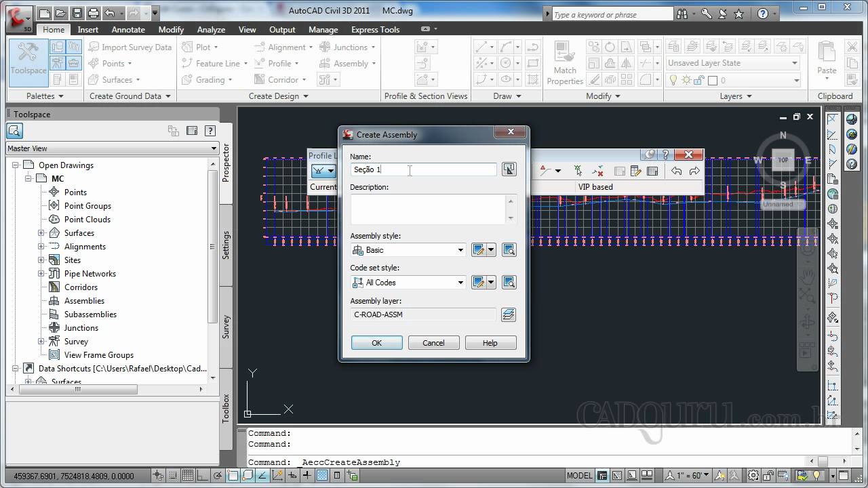This screenshot has height=488, width=868.
Task: Click the Import Survey Data button
Action: pyautogui.click(x=129, y=47)
